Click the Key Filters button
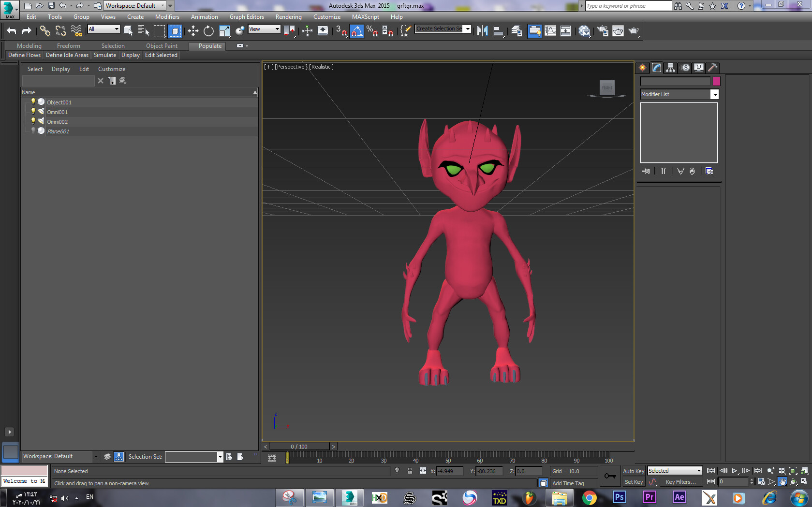The height and width of the screenshot is (507, 812). [x=680, y=482]
